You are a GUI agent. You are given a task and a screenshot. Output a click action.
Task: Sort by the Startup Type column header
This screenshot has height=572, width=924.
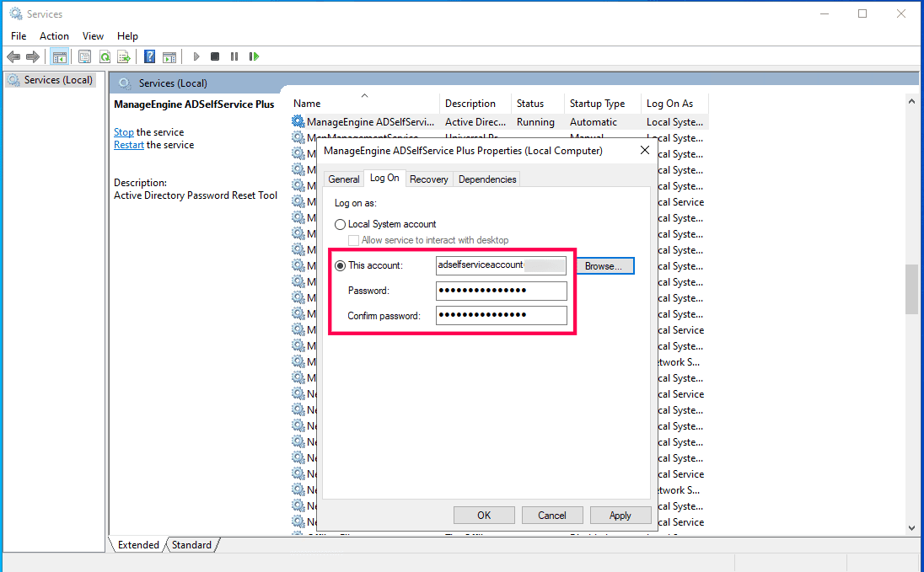click(602, 103)
